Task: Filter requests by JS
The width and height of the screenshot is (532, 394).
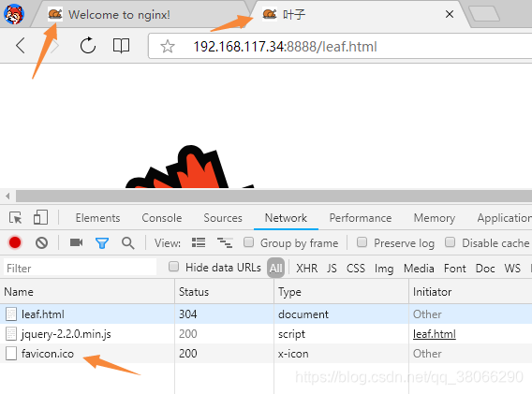Action: click(x=332, y=269)
